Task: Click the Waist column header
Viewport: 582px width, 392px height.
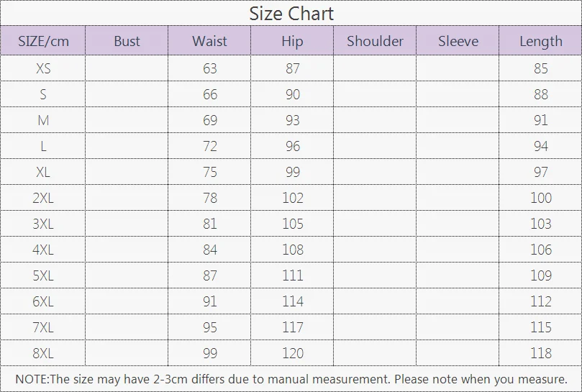Action: [x=210, y=40]
